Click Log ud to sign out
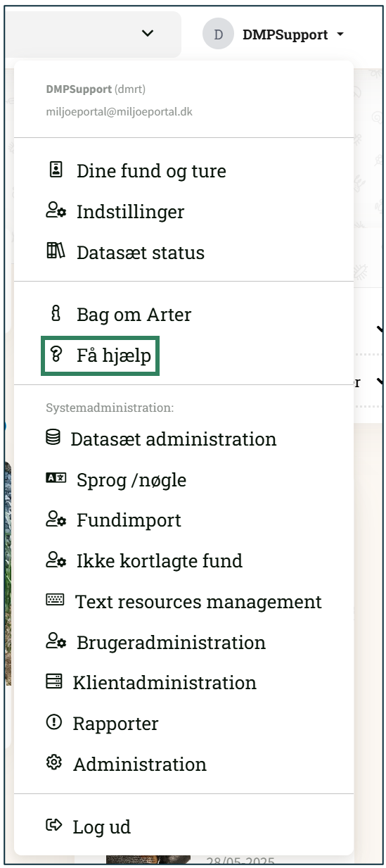The width and height of the screenshot is (386, 868). pyautogui.click(x=101, y=826)
